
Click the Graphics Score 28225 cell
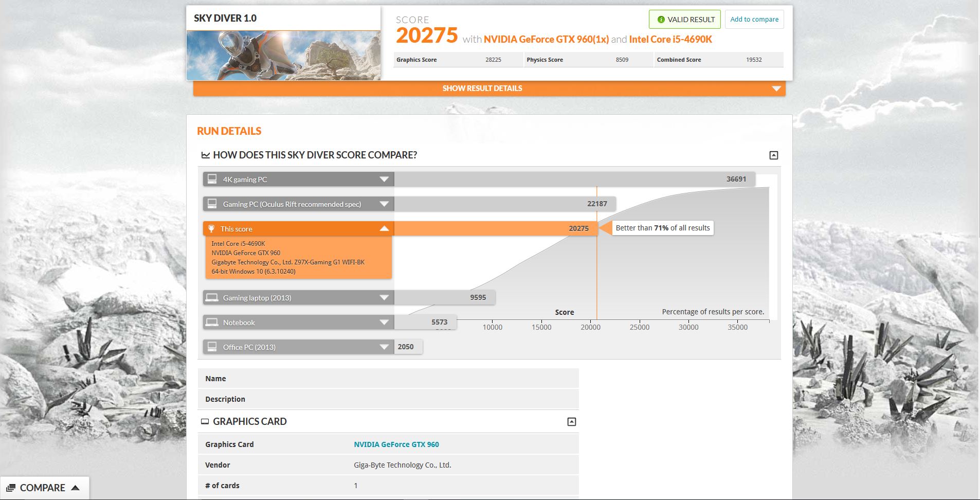pos(458,60)
